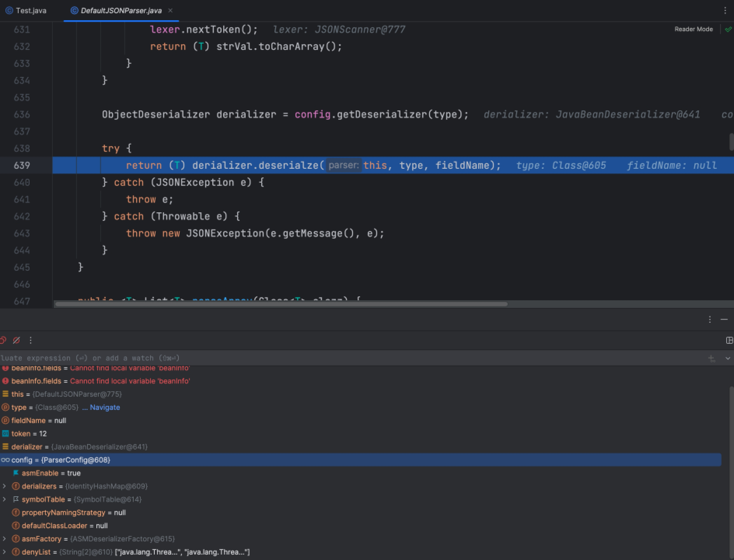Screen dimensions: 734x560
Task: Close the DefaultJSONParser.java tab
Action: 170,10
